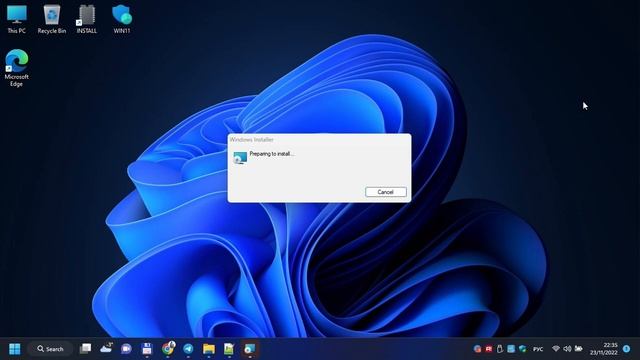Click the Windows Installer dialog title bar
This screenshot has height=360, width=640.
pos(319,140)
